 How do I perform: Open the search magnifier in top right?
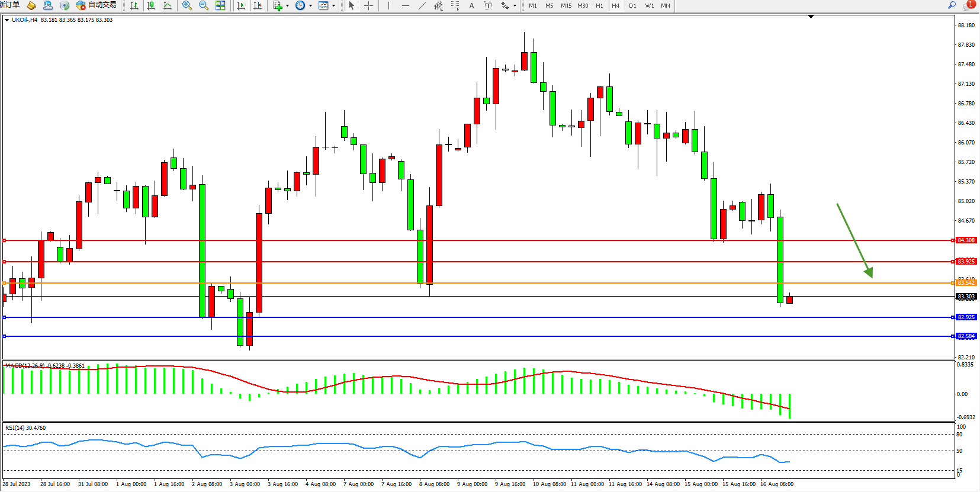point(952,5)
